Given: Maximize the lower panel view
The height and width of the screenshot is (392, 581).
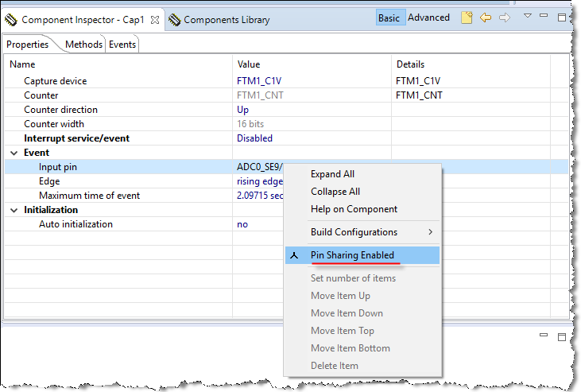Looking at the screenshot, I should tap(561, 337).
